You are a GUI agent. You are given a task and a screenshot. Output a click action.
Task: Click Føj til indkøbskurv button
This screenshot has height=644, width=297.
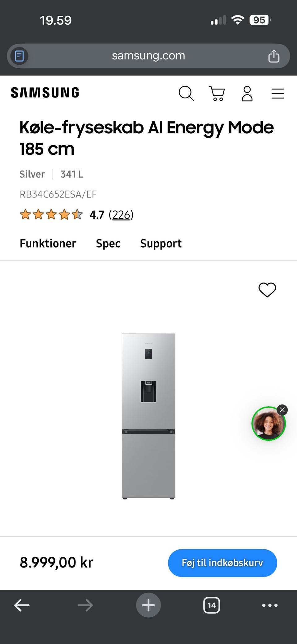pos(222,563)
